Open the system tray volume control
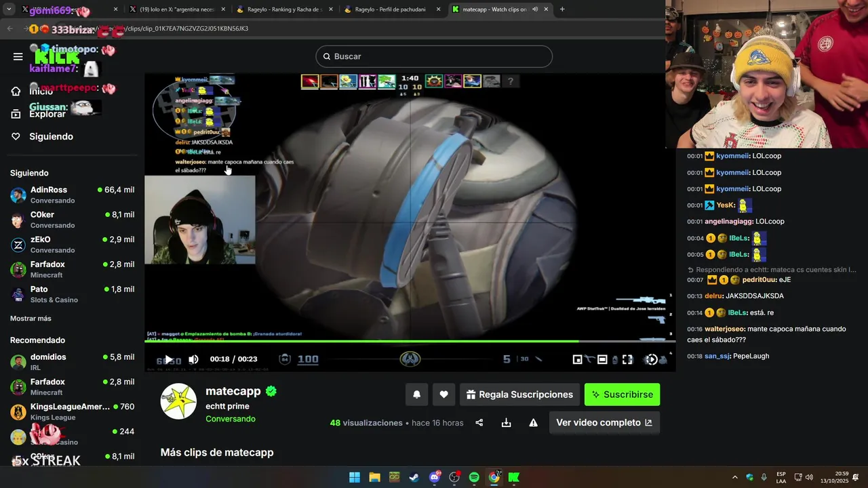Viewport: 868px width, 488px height. [809, 477]
